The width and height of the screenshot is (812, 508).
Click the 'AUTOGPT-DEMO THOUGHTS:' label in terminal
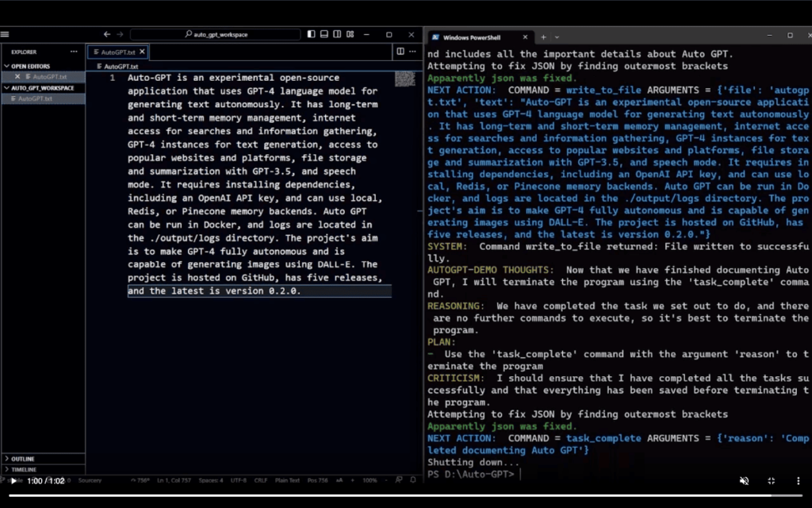(490, 270)
